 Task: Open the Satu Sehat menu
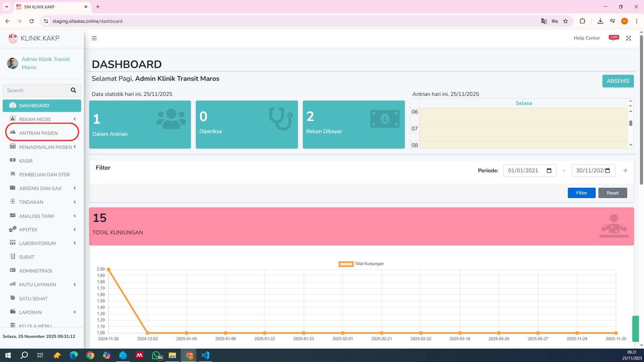pyautogui.click(x=33, y=299)
